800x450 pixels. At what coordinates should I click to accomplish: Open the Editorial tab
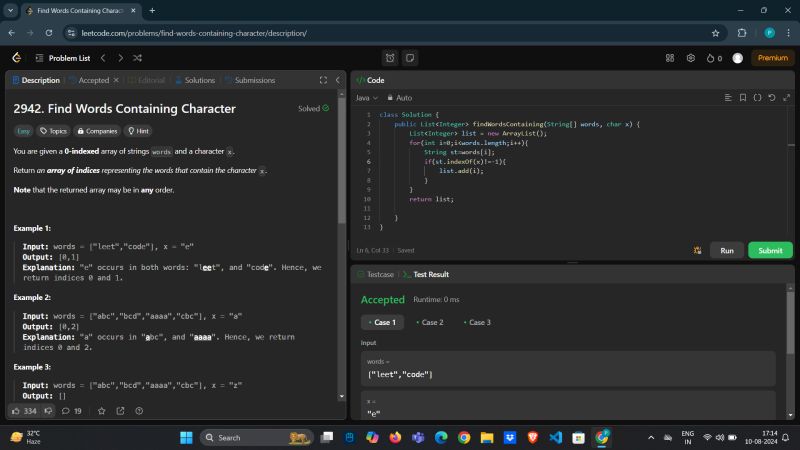(147, 80)
